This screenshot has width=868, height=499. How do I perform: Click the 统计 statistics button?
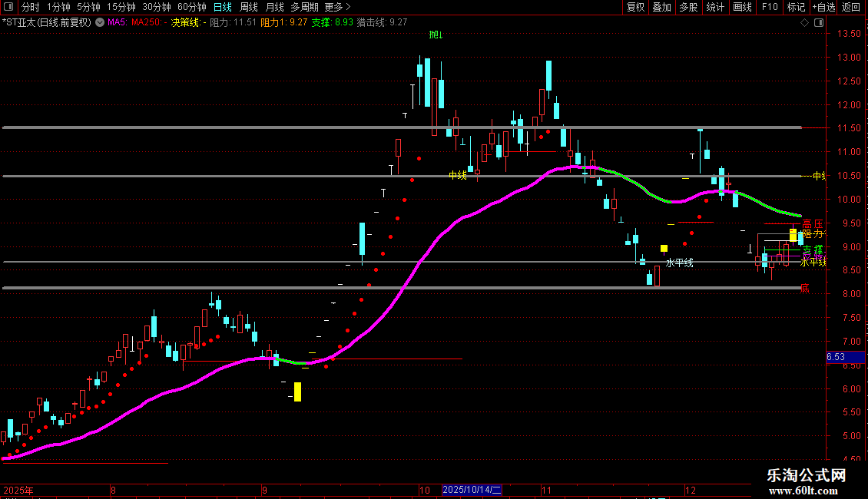[715, 7]
